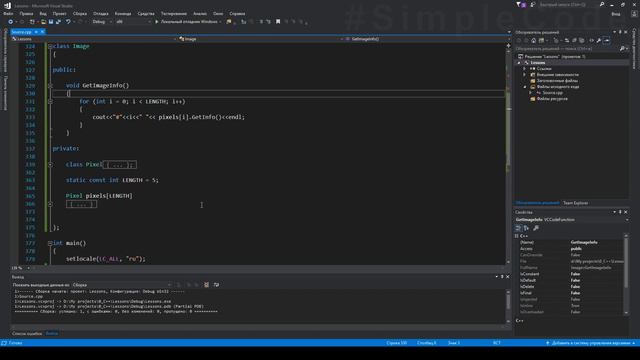Open the Сборка menu
The width and height of the screenshot is (640, 360).
[x=80, y=13]
